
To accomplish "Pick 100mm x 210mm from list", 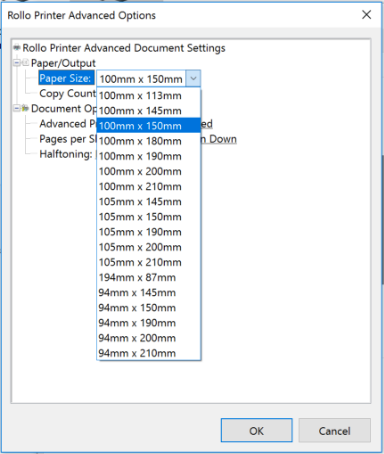I will point(149,186).
